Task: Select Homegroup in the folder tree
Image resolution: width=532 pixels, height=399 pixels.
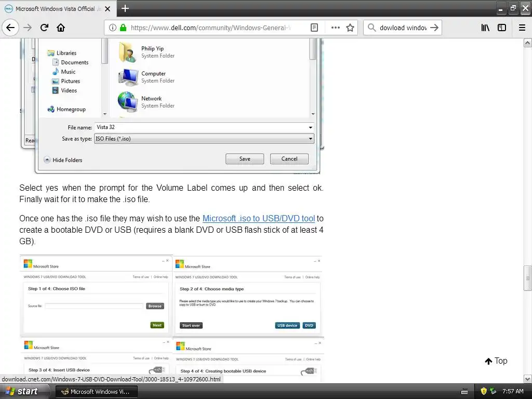Action: (66, 109)
